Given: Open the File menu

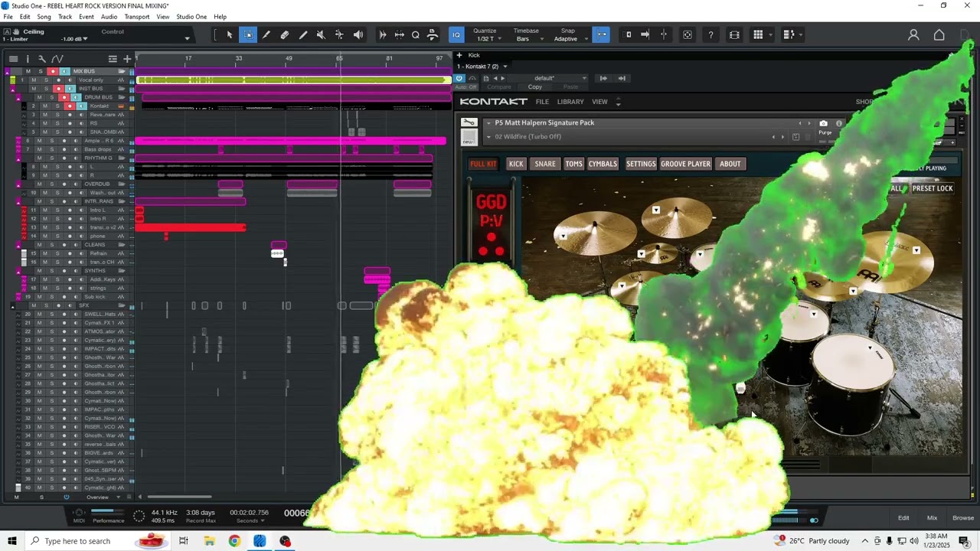Looking at the screenshot, I should pyautogui.click(x=8, y=17).
